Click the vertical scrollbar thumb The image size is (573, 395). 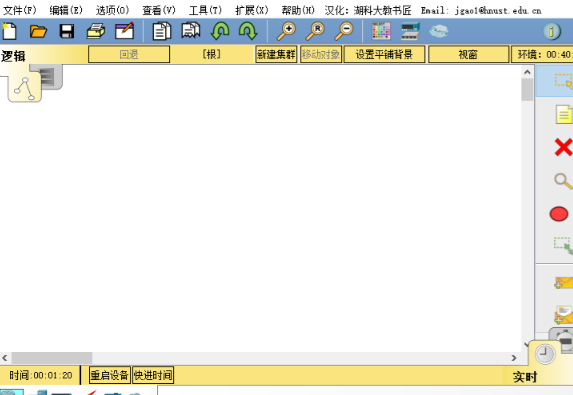[x=527, y=90]
